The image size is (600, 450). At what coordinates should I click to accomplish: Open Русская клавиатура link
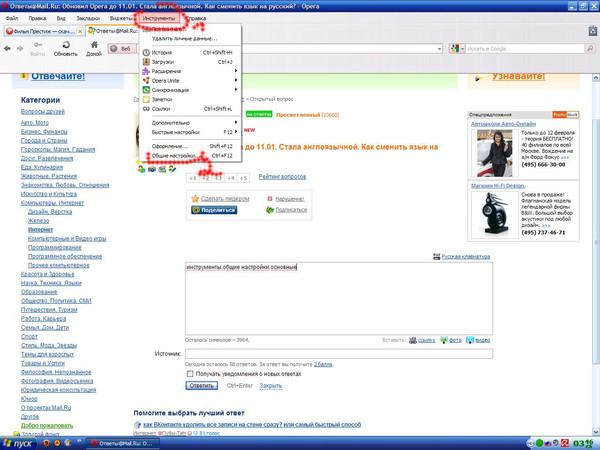pos(466,256)
